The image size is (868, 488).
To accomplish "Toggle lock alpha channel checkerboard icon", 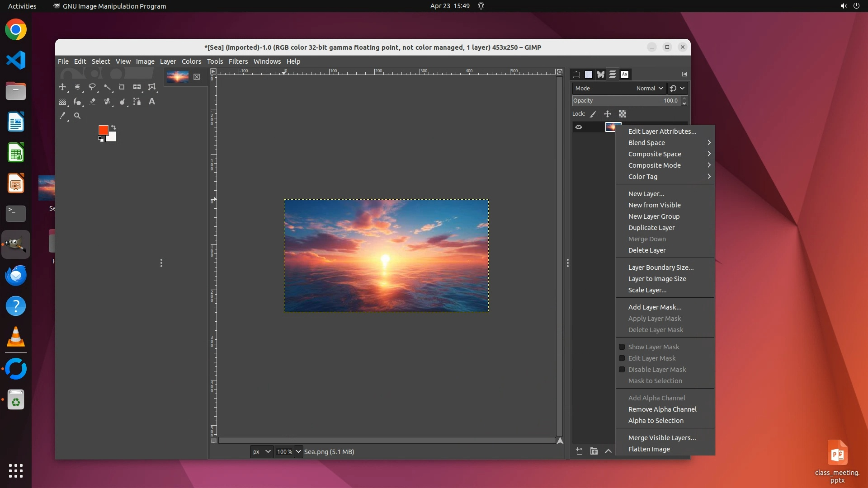I will click(623, 114).
